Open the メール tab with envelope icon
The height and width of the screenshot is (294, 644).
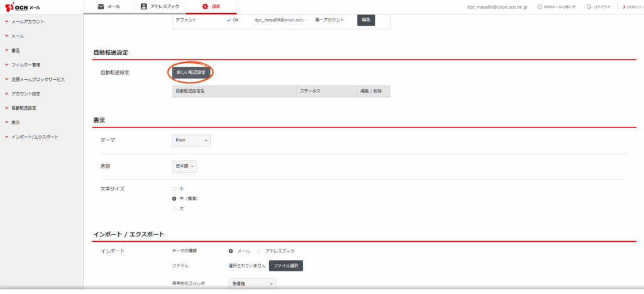coord(108,6)
